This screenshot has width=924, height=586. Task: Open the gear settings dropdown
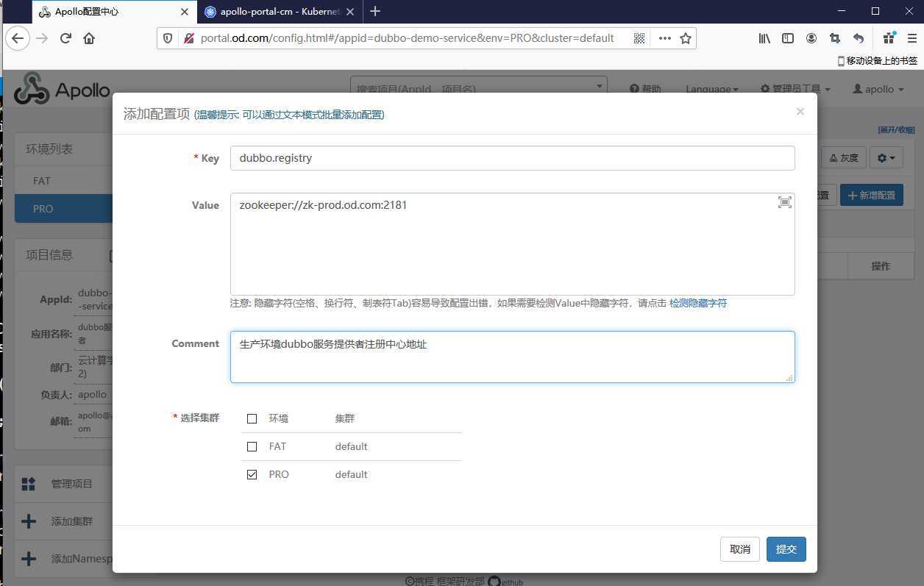click(x=886, y=157)
